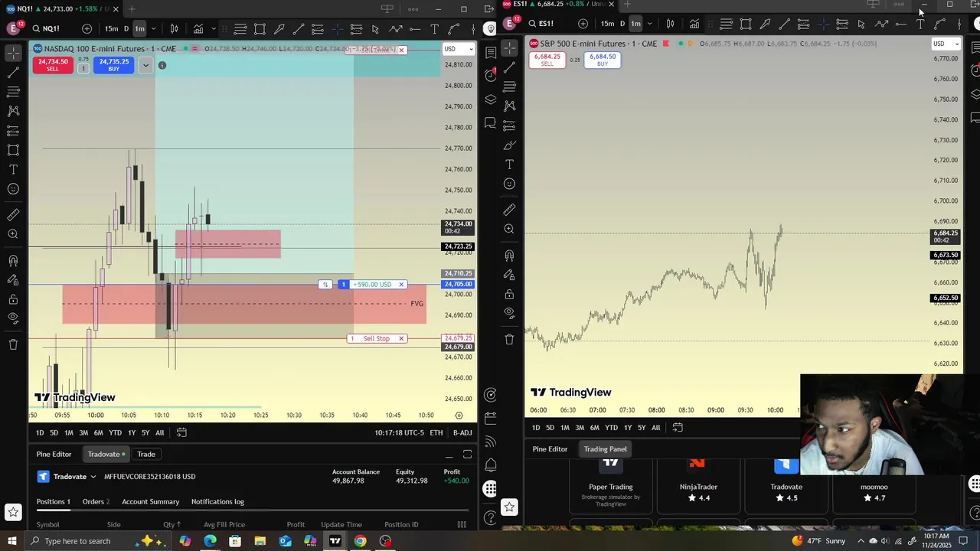The image size is (980, 551).
Task: Select crosshair tool in ES1! left sidebar
Action: [x=509, y=48]
